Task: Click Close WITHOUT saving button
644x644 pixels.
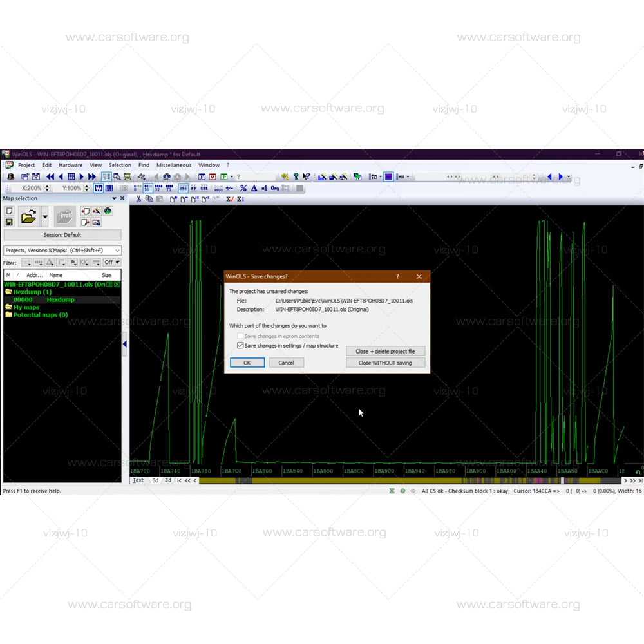Action: [x=385, y=363]
